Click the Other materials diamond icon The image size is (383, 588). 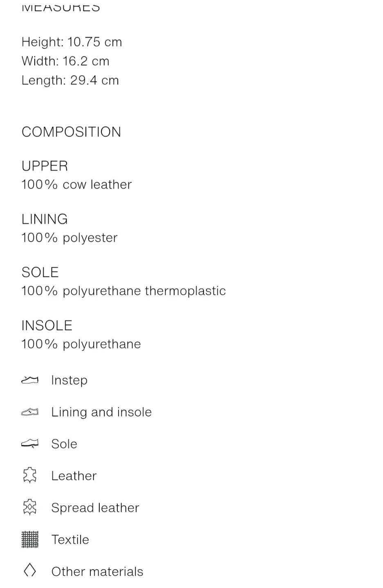click(x=29, y=571)
